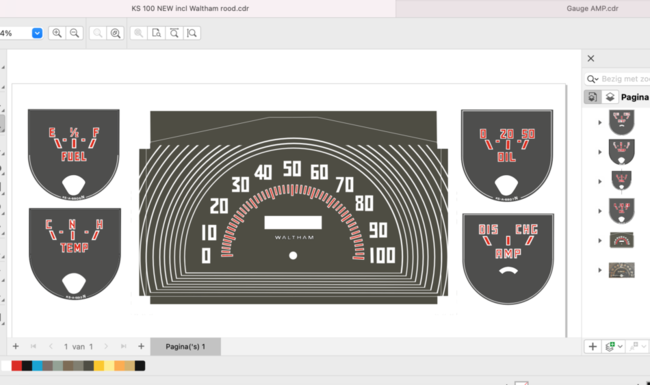Pick the pale yellow color swatch
The image size is (650, 385).
click(x=109, y=366)
